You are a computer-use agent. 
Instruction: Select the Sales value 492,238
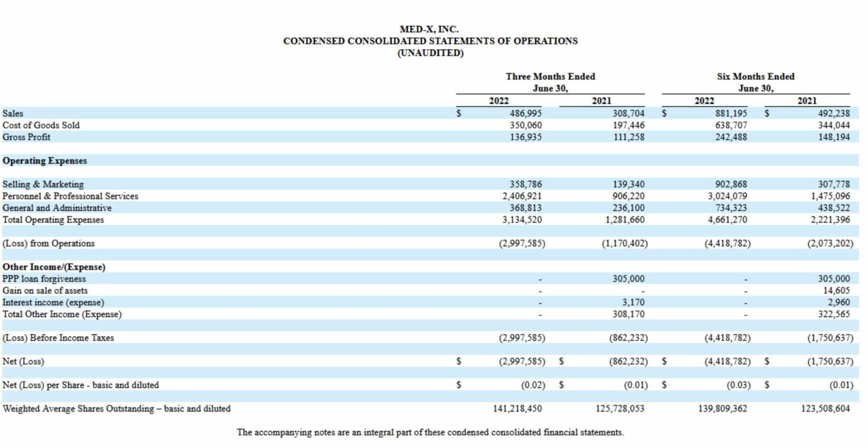coord(834,113)
